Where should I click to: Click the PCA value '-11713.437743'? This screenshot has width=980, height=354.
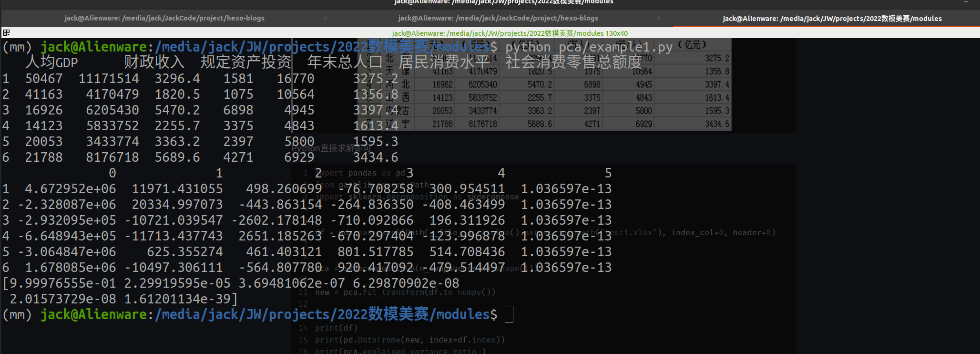pyautogui.click(x=174, y=236)
